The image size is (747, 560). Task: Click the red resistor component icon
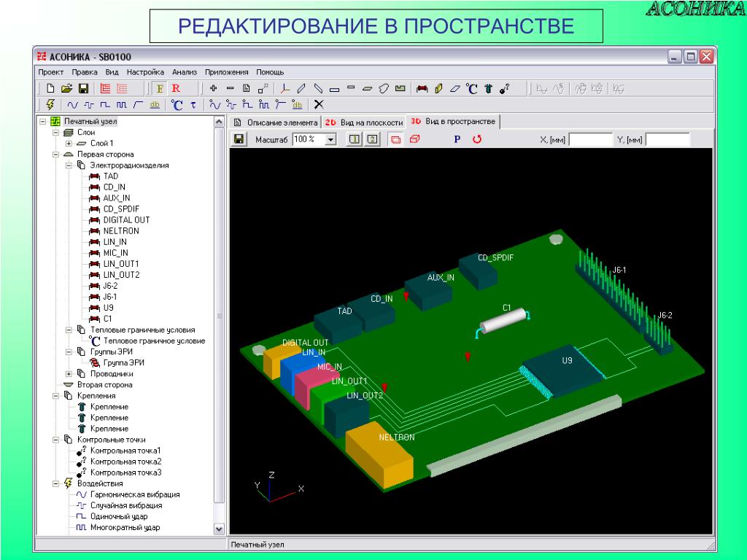pyautogui.click(x=422, y=88)
